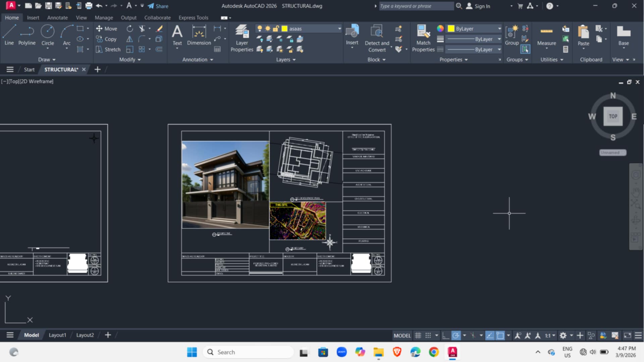The width and height of the screenshot is (644, 362).
Task: Click the Stretch tool
Action: [108, 50]
